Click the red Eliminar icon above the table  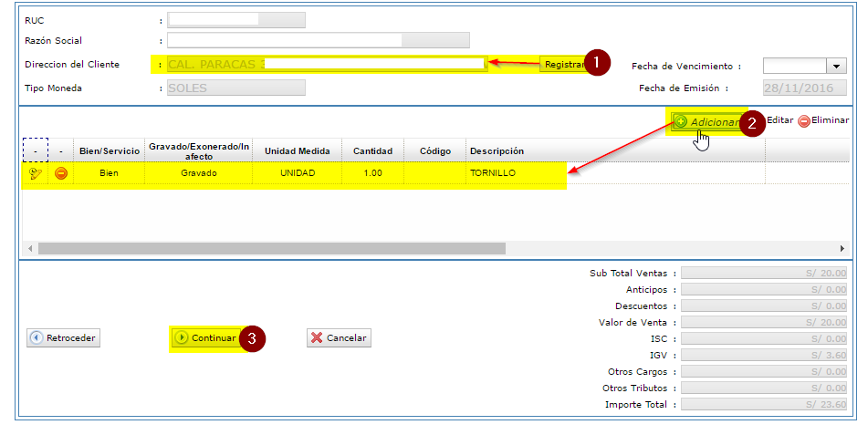click(x=804, y=121)
